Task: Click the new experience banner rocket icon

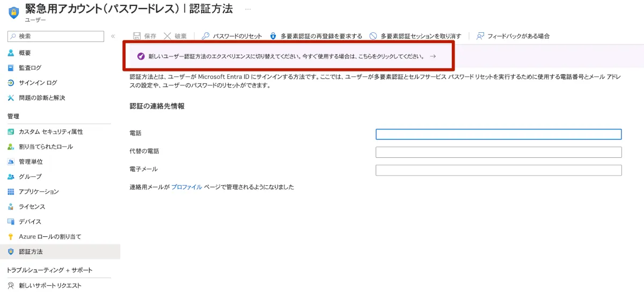Action: click(x=141, y=56)
